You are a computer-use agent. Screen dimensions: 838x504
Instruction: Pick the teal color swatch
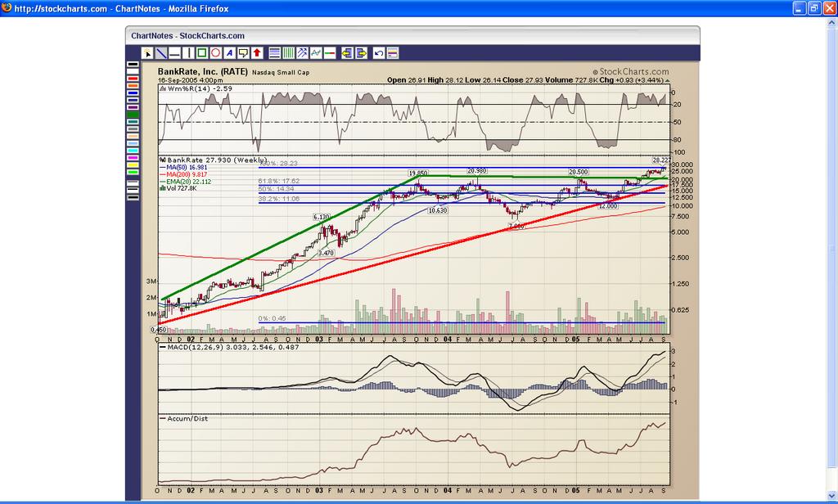pyautogui.click(x=133, y=122)
